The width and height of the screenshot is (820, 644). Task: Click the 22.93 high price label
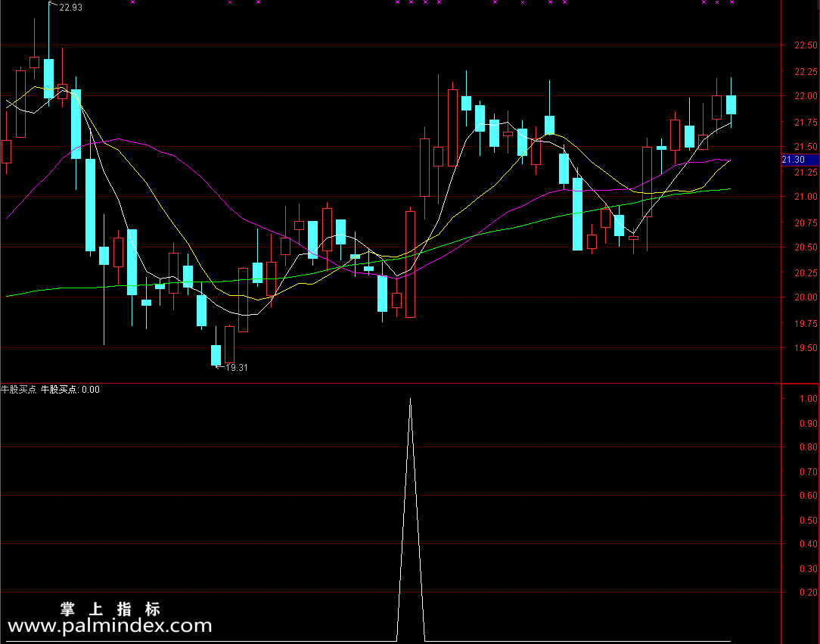(70, 8)
